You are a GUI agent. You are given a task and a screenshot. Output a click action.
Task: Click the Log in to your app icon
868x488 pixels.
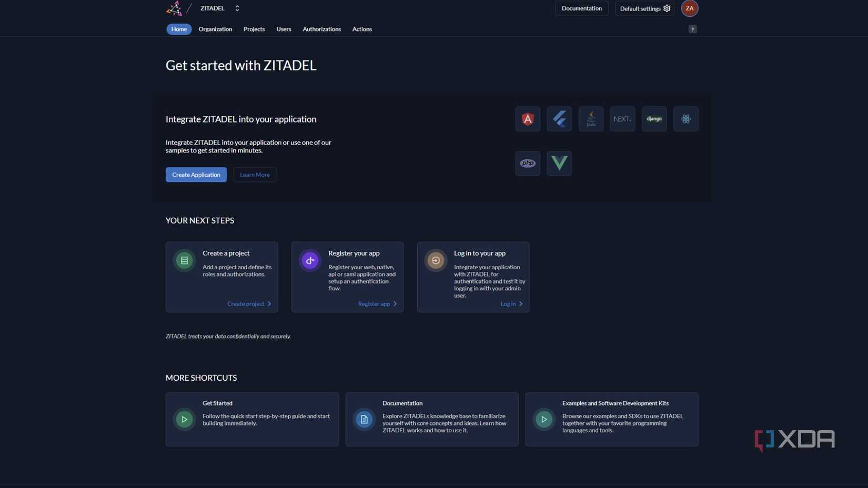coord(436,260)
